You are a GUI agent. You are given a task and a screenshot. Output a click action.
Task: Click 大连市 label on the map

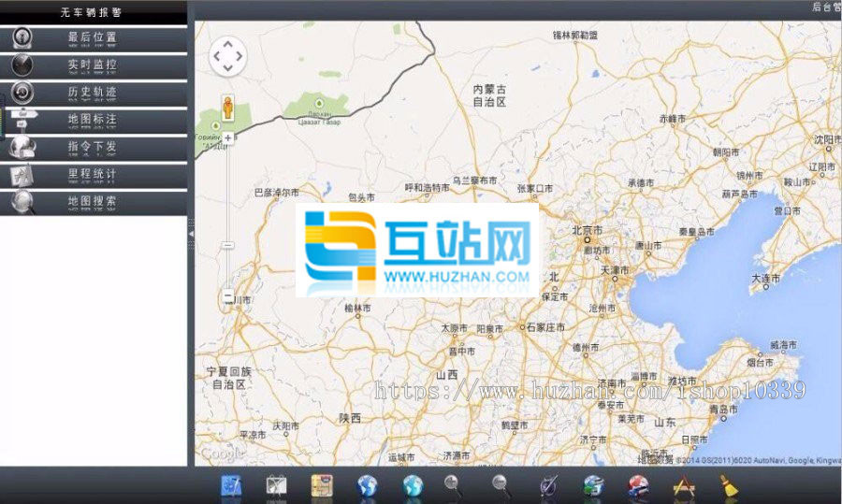765,278
